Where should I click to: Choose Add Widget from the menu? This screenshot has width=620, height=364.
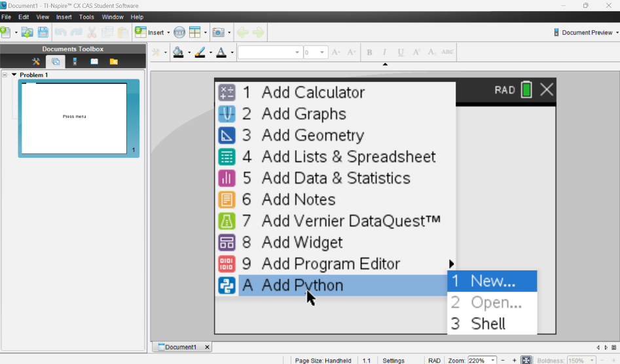click(335, 242)
